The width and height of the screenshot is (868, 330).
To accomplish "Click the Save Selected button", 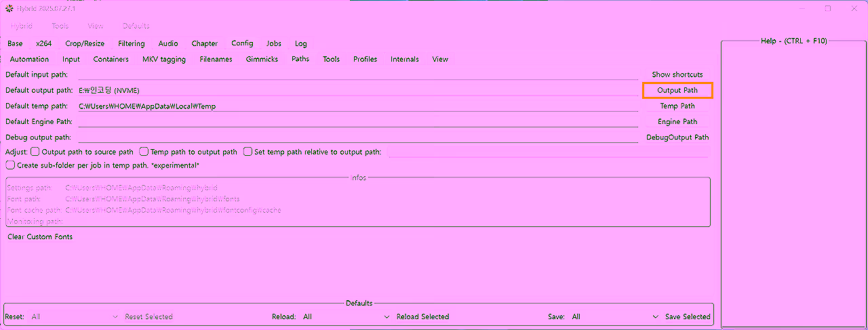I will (x=688, y=316).
